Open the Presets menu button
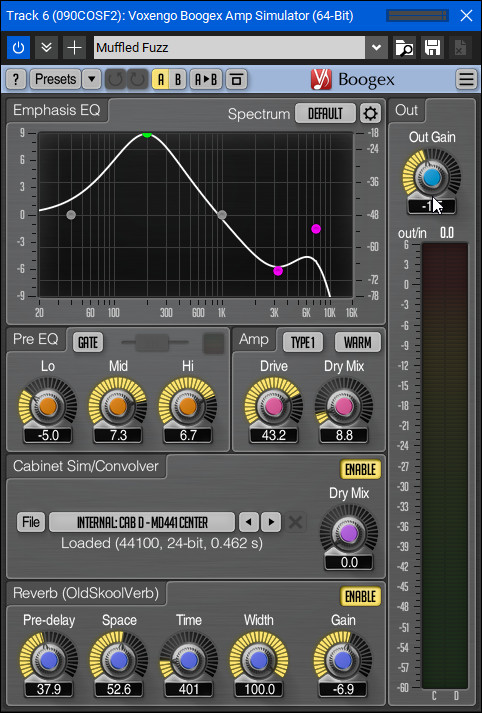The image size is (482, 713). [x=55, y=79]
